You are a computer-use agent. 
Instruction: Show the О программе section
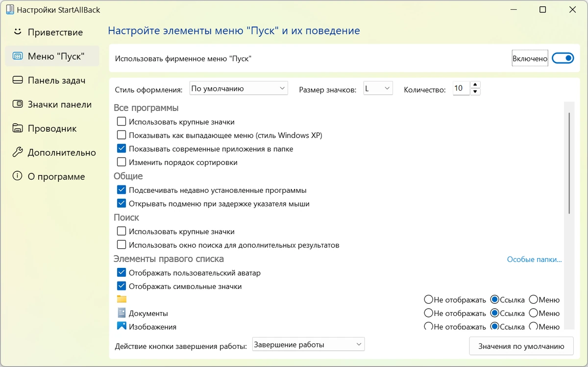coord(52,176)
